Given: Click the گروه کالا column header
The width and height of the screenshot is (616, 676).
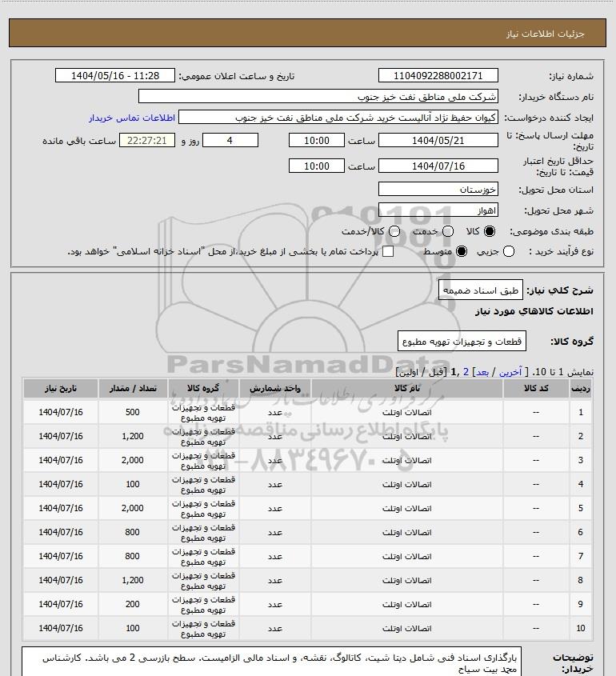Looking at the screenshot, I should point(203,388).
